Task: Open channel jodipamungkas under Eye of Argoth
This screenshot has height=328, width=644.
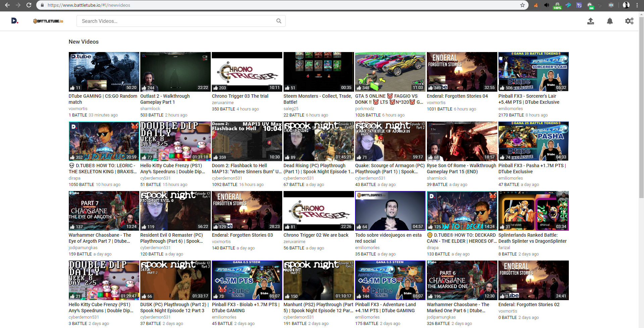Action: point(83,247)
